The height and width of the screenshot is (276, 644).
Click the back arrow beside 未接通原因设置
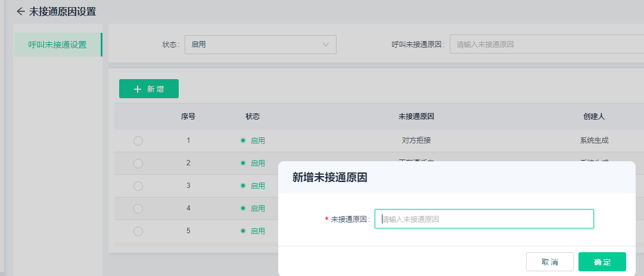pos(21,11)
